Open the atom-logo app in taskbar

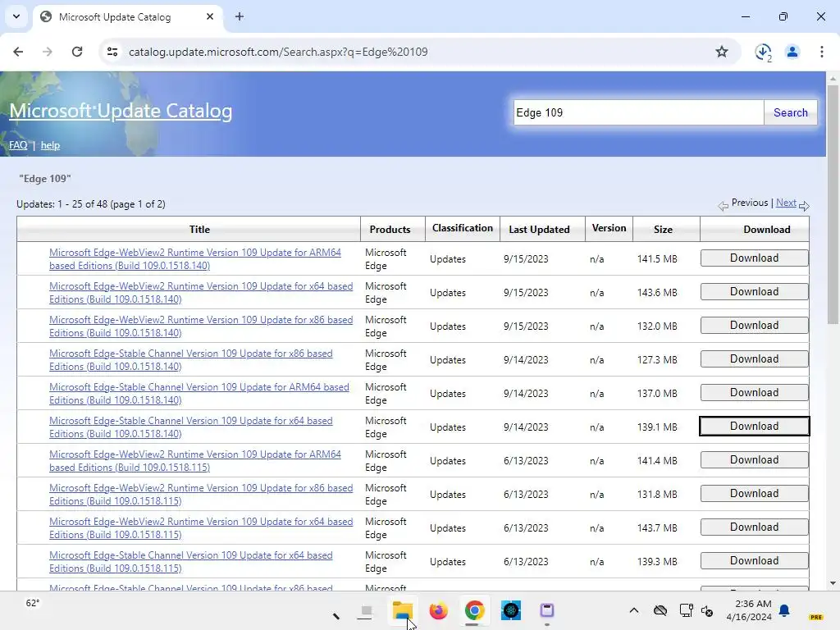point(510,610)
